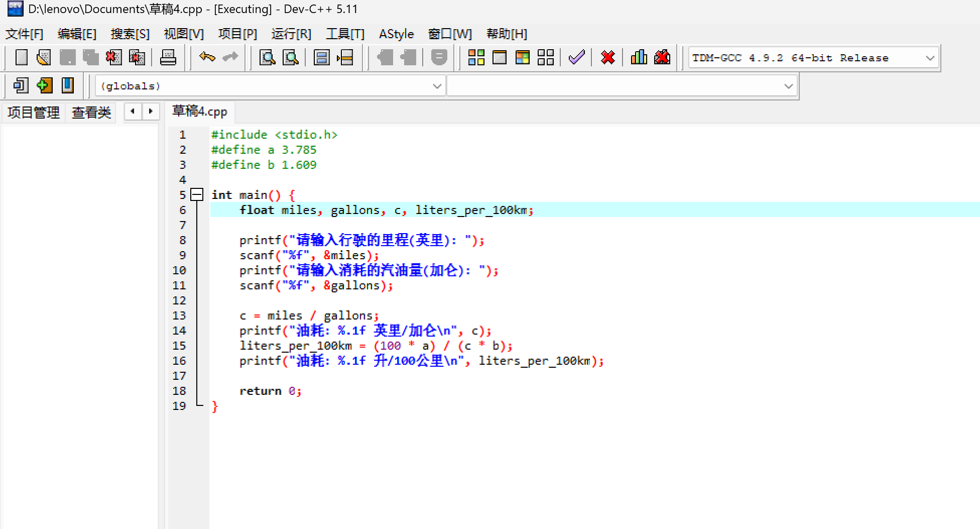Click the Close All files icon
The image size is (980, 529).
point(137,57)
